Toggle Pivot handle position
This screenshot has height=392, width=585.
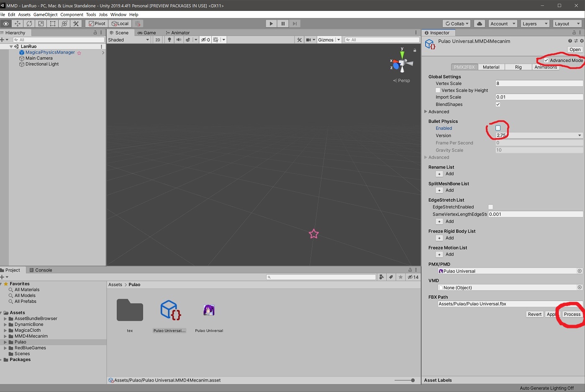tap(97, 24)
